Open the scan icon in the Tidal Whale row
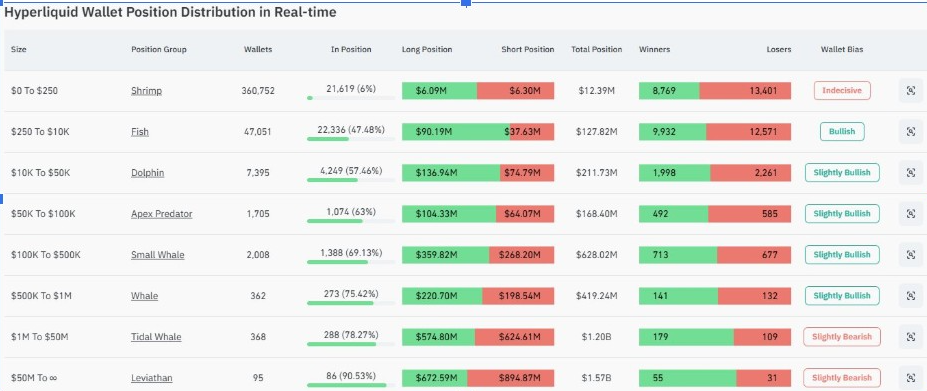Image resolution: width=927 pixels, height=391 pixels. (x=910, y=337)
